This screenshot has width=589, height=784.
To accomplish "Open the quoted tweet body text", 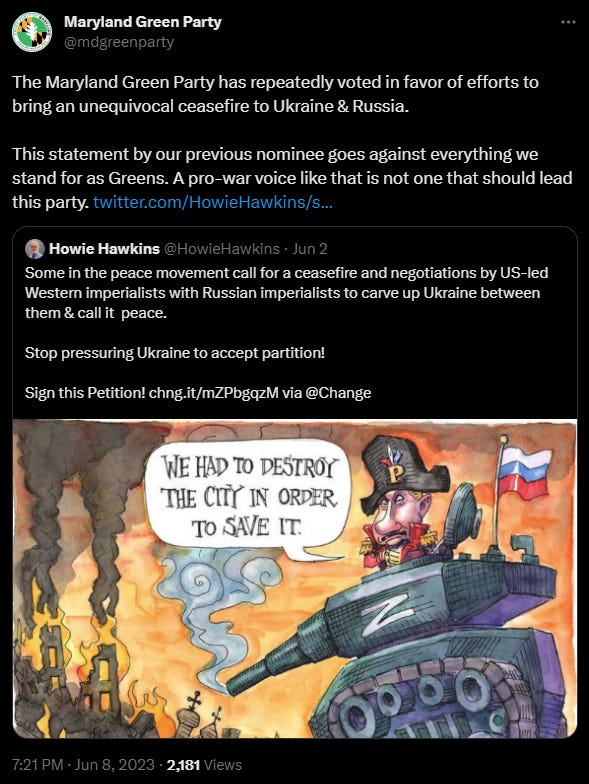I will coord(286,332).
